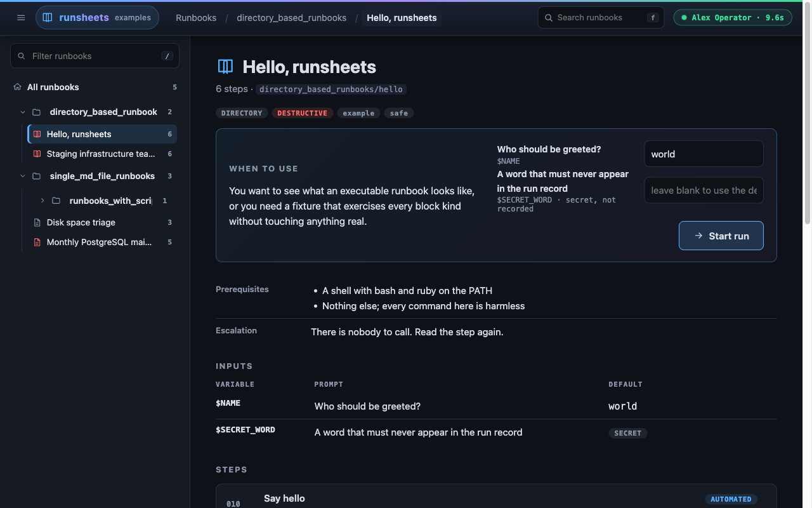This screenshot has width=812, height=508.
Task: Go to Runbooks breadcrumb
Action: click(196, 18)
